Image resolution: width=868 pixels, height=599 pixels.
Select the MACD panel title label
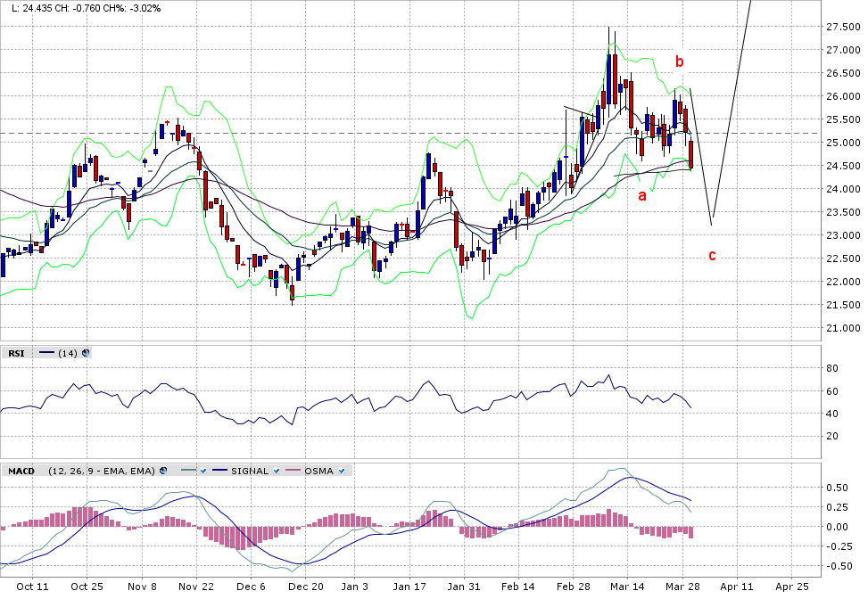click(x=21, y=470)
